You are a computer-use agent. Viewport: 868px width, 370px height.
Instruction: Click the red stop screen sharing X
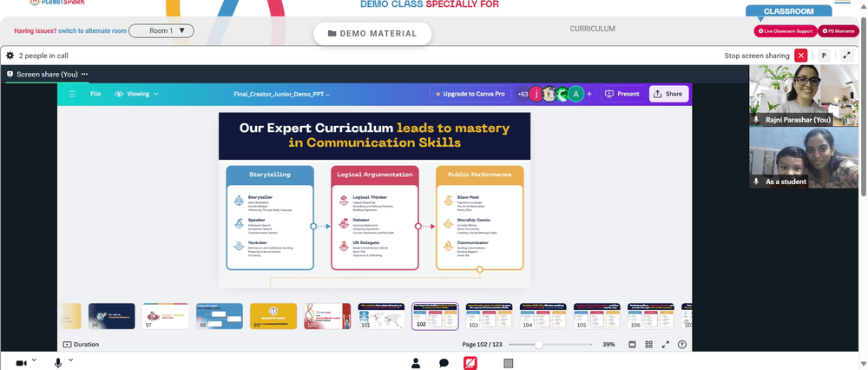coord(801,56)
